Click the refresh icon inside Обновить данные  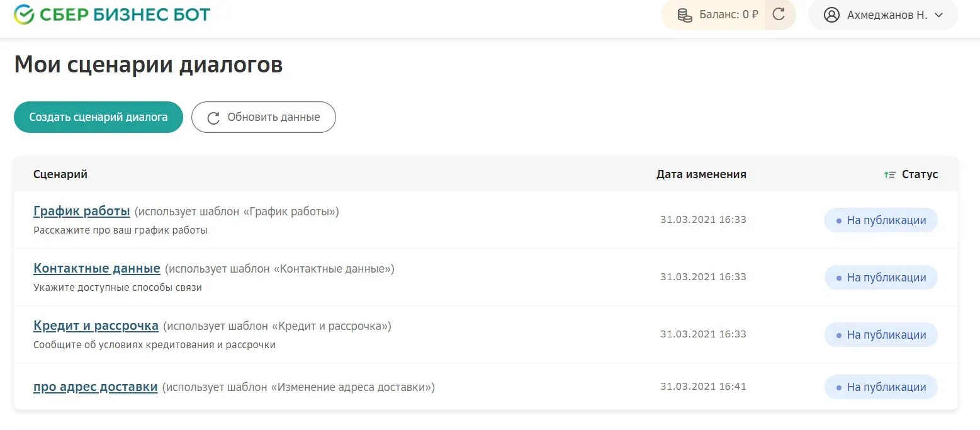pos(213,118)
